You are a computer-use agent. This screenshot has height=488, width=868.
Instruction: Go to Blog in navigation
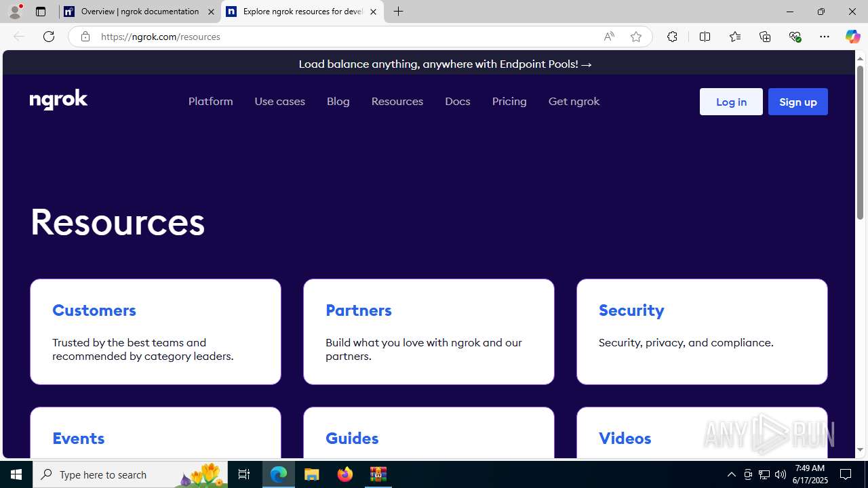pos(338,101)
